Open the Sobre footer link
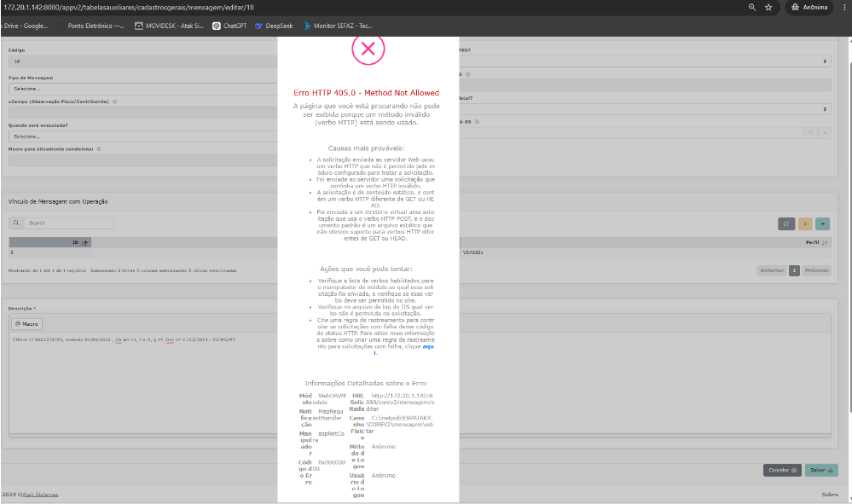 (x=829, y=495)
